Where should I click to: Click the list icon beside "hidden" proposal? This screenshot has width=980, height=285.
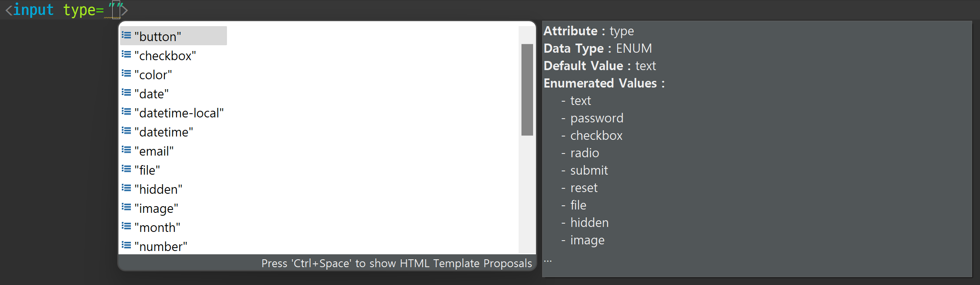[x=126, y=188]
